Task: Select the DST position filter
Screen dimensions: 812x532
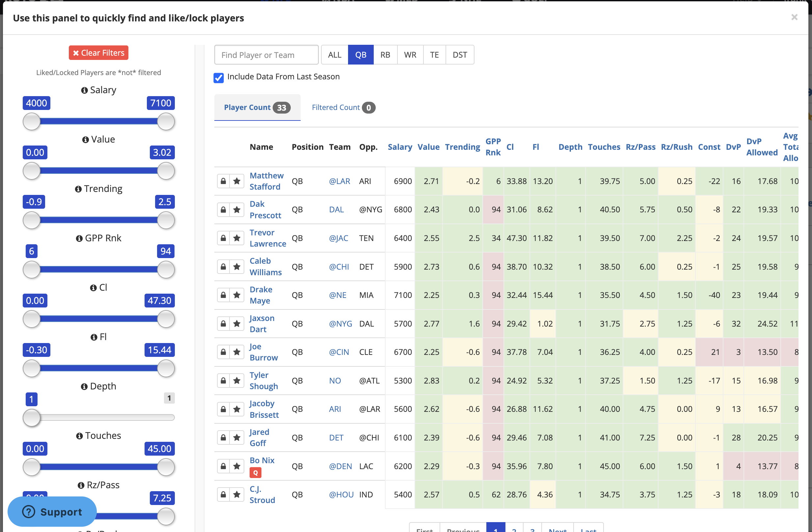Action: [460, 55]
